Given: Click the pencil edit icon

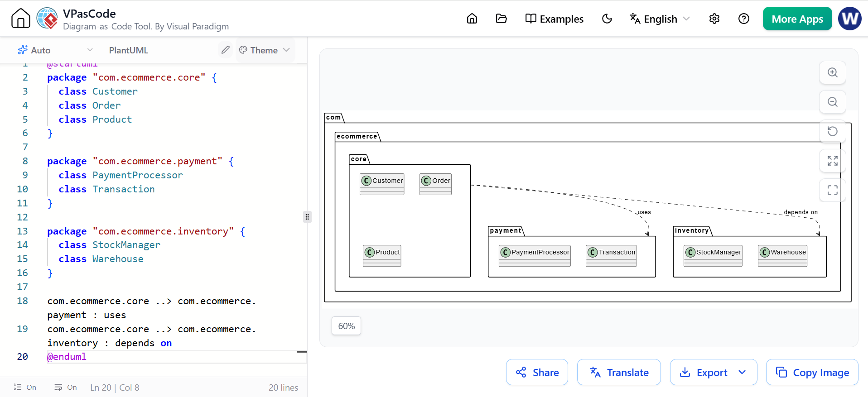Looking at the screenshot, I should [225, 50].
